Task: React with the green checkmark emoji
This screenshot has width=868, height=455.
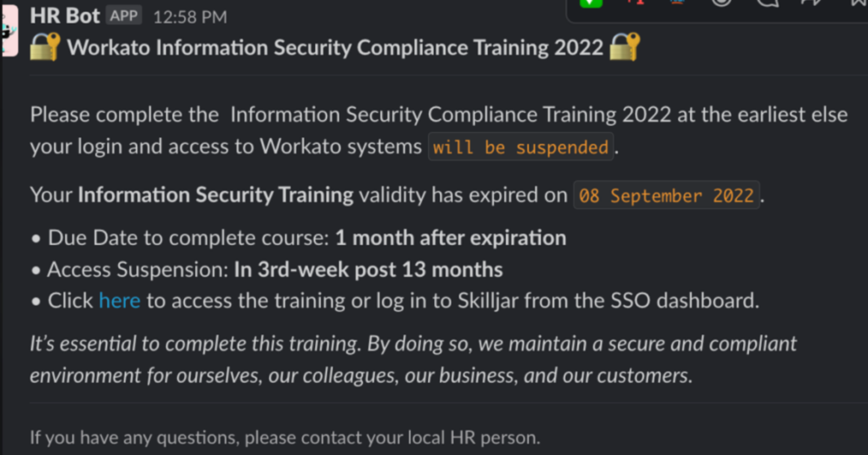Action: coord(590,3)
